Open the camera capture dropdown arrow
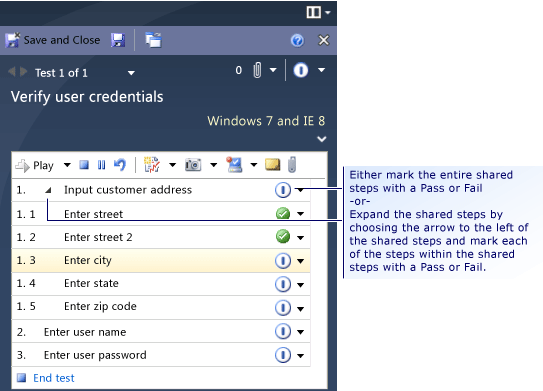Screen dimensions: 543x391 [x=214, y=165]
